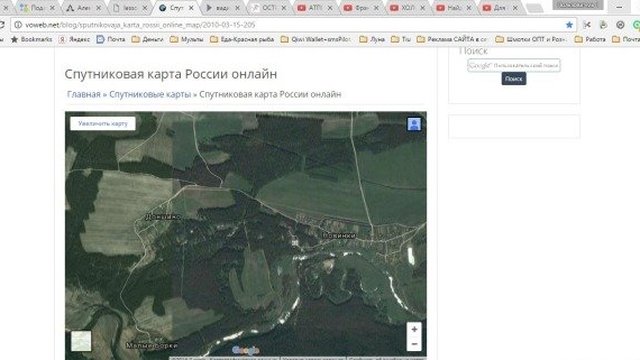Click the 'Увеличить карту' map button
Image resolution: width=640 pixels, height=360 pixels.
pos(103,124)
